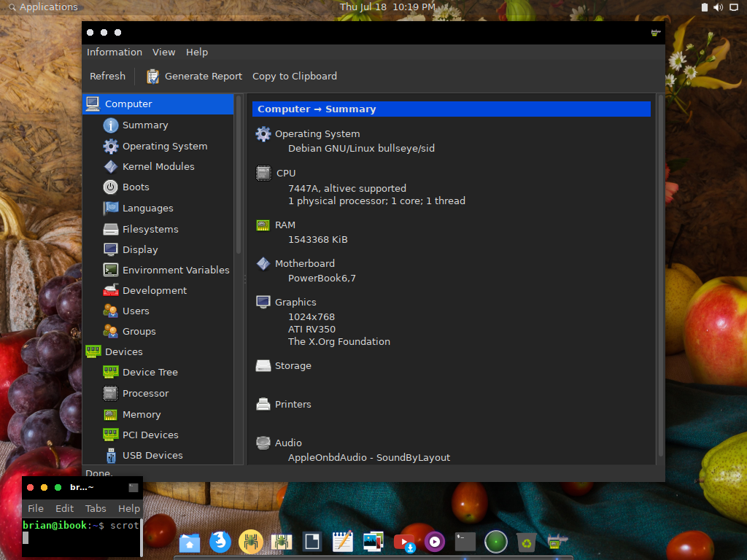747x560 pixels.
Task: Click the Storage drive icon in summary
Action: point(263,366)
